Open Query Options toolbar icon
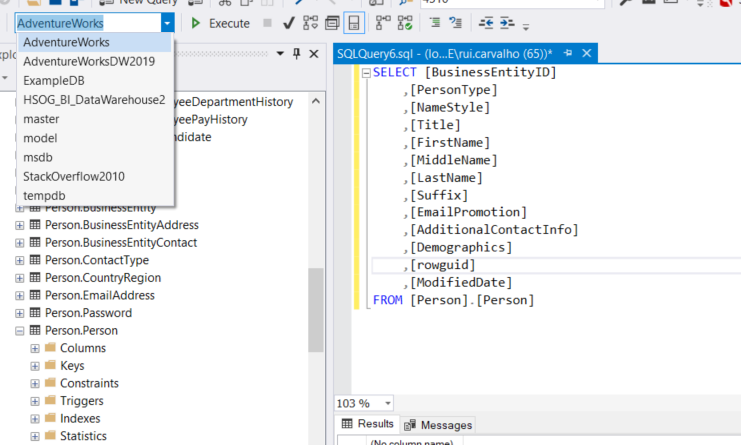This screenshot has width=741, height=445. point(332,23)
